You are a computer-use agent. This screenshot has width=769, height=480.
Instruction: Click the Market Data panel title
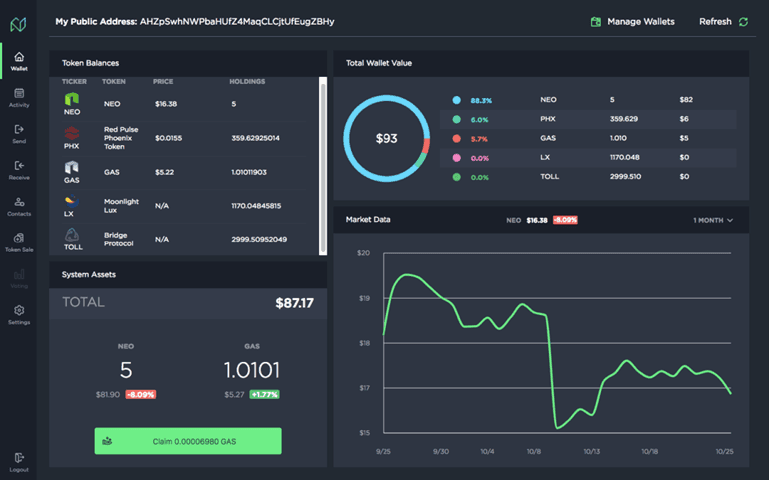coord(368,219)
